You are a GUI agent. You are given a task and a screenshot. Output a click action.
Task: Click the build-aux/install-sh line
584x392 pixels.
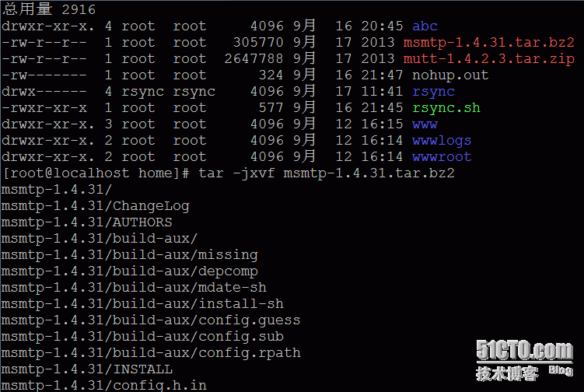coord(142,304)
